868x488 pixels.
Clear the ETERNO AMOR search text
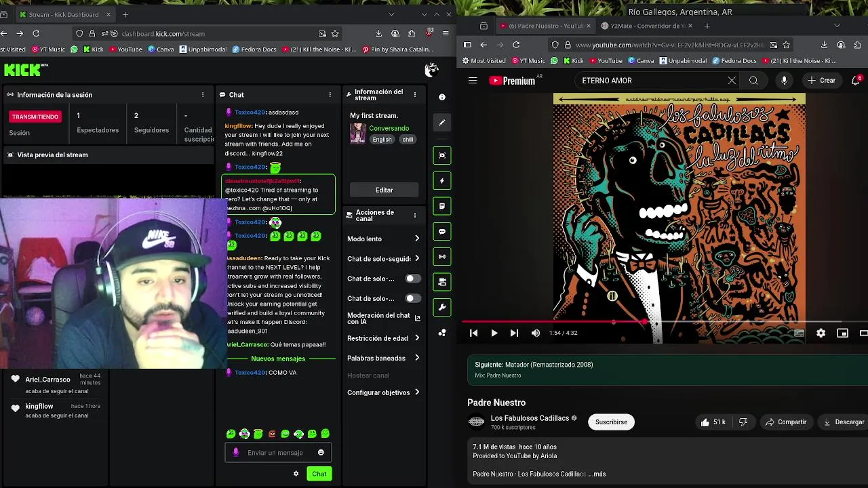coord(732,81)
